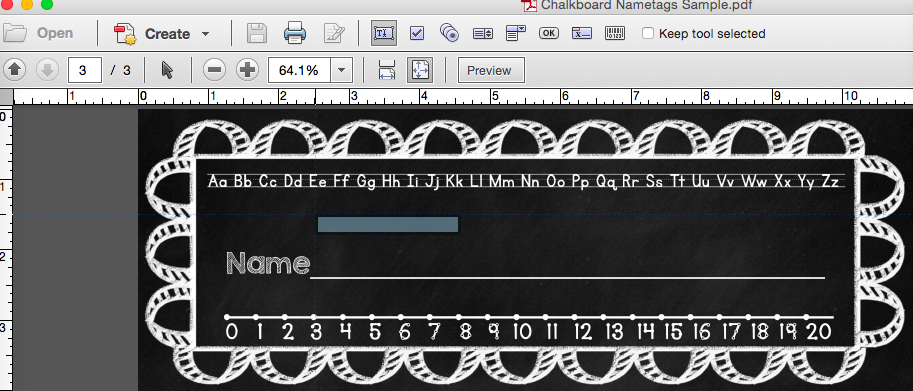Click the 64.1% zoom value field
This screenshot has width=913, height=391.
299,70
